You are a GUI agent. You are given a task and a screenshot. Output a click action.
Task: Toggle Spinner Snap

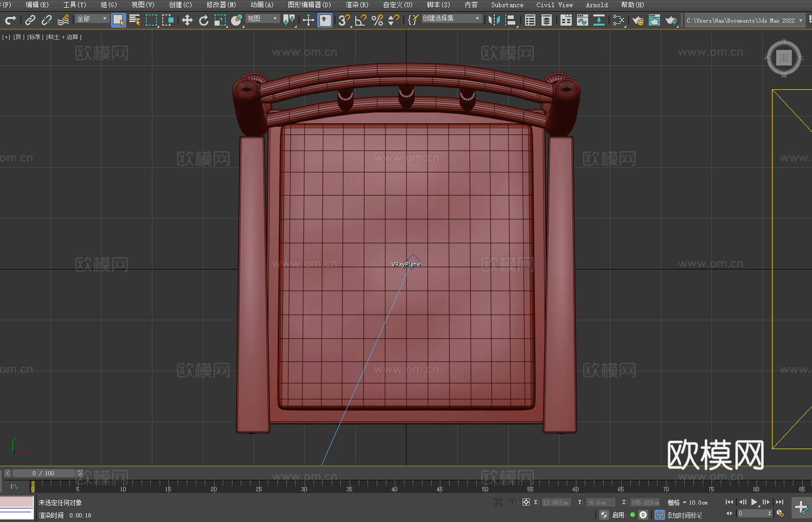pos(394,20)
